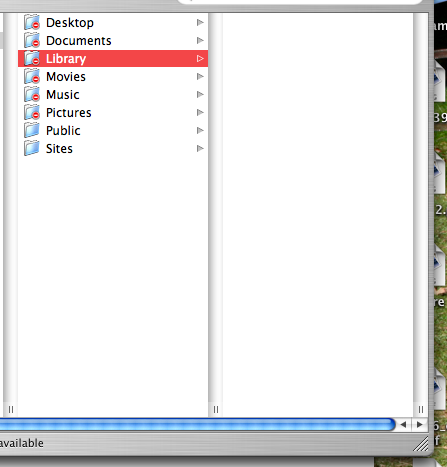
Task: Expand Documents with its disclosure arrow
Action: [x=200, y=40]
